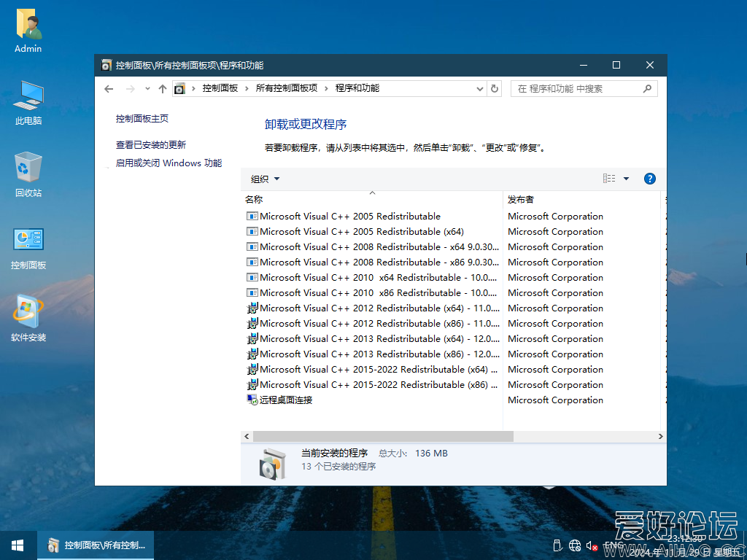747x560 pixels.
Task: Click the blue help question mark icon
Action: click(650, 179)
